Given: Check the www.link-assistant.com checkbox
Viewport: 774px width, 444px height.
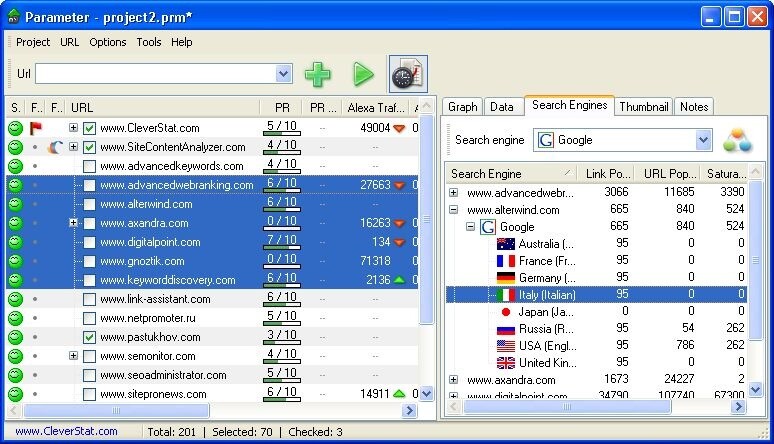Looking at the screenshot, I should (x=90, y=299).
